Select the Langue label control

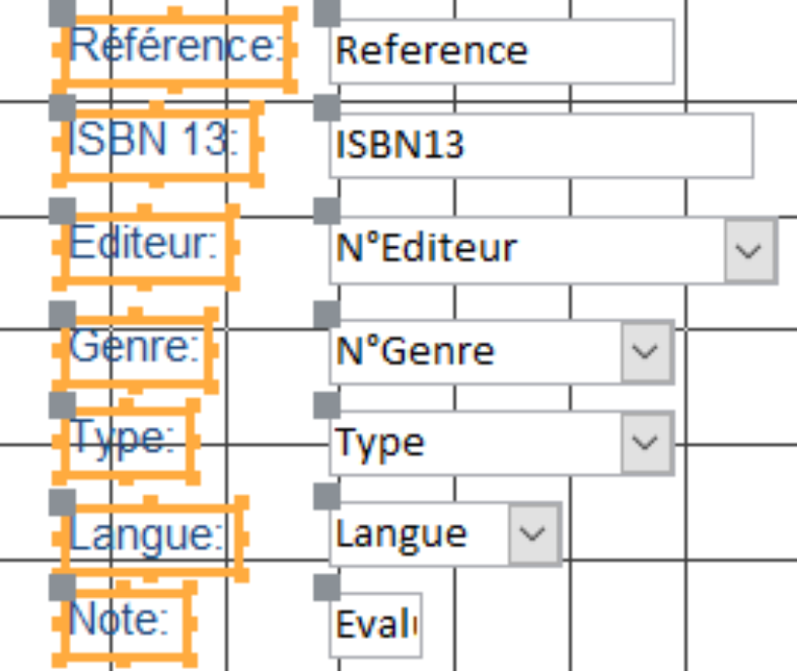pos(151,539)
